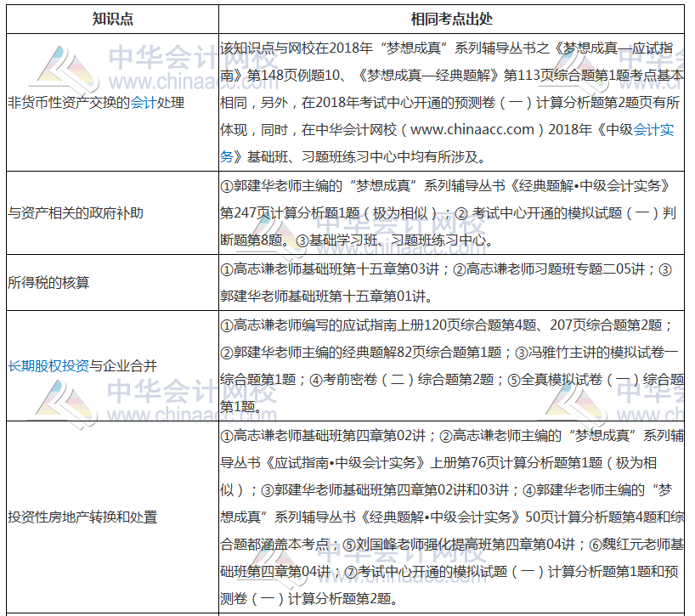Click the 与企业合并 text after the link
The width and height of the screenshot is (695, 616).
coord(123,366)
